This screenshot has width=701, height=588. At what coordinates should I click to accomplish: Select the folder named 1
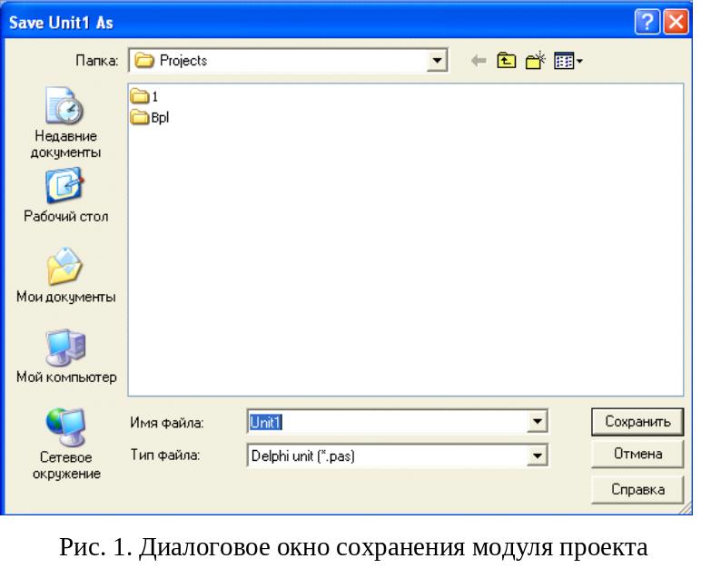click(x=144, y=96)
